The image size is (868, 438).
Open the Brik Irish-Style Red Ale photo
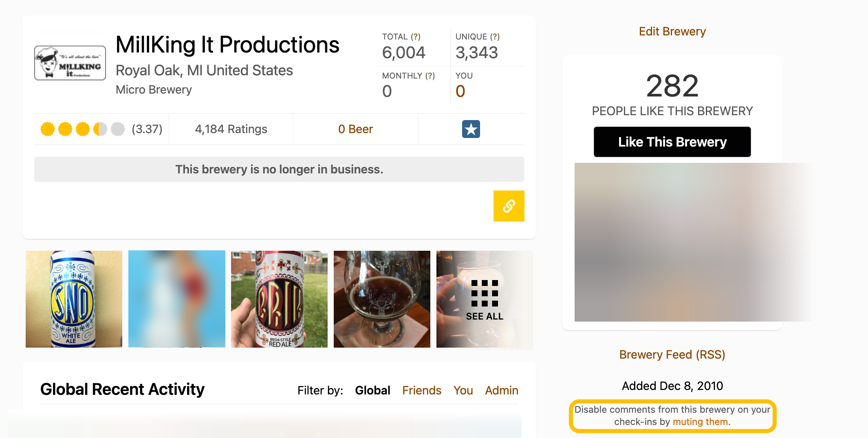[279, 299]
